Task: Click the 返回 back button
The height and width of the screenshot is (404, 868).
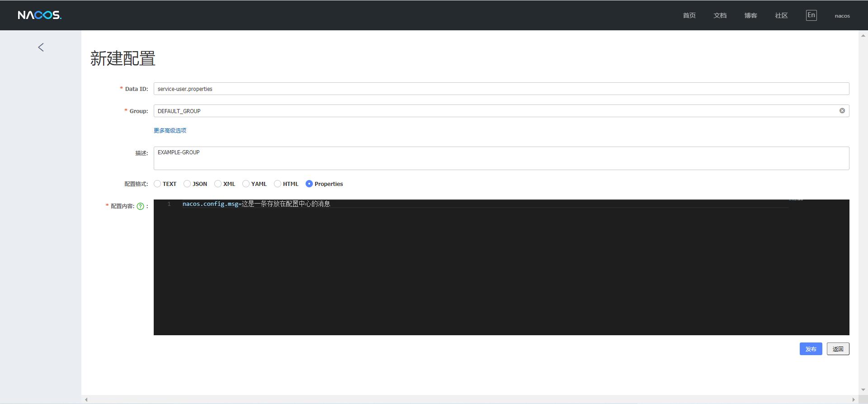Action: (838, 349)
